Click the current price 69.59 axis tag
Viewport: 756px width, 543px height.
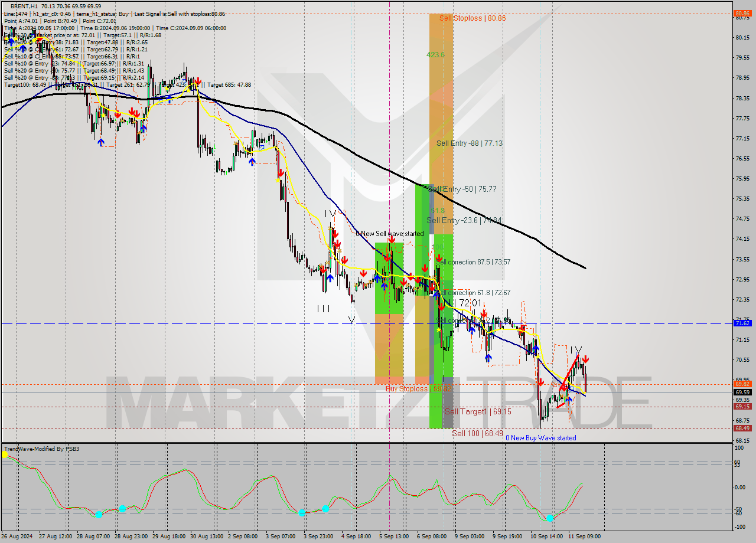click(742, 392)
